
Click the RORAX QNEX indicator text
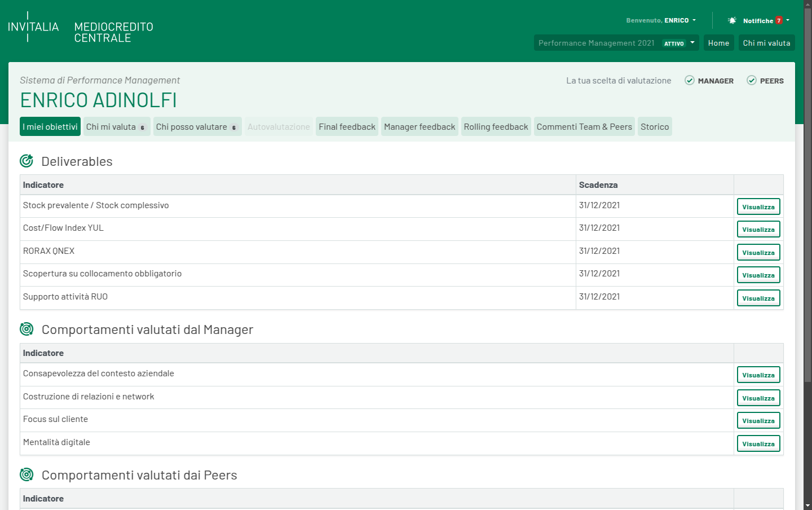pos(48,251)
